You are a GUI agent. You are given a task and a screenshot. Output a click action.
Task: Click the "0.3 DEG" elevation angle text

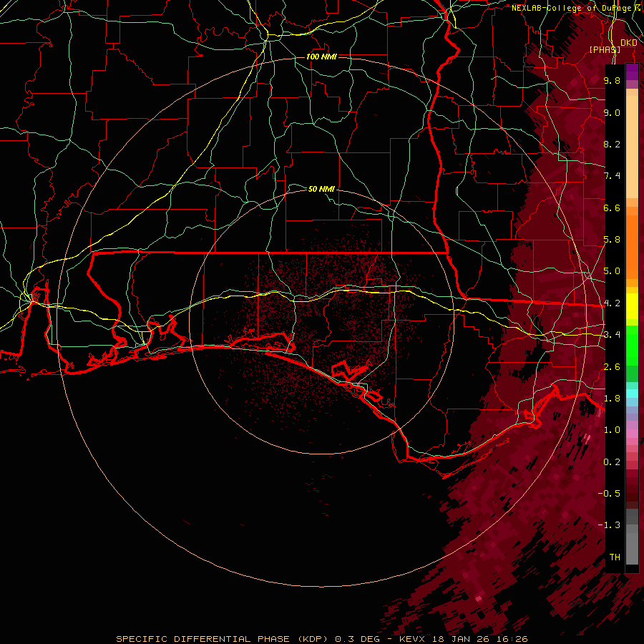click(x=357, y=639)
